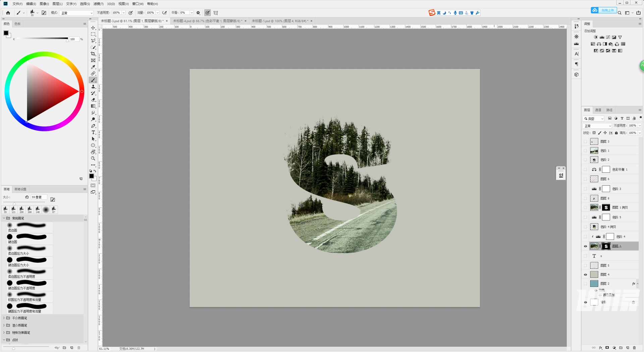The width and height of the screenshot is (644, 352).
Task: Click the zoom level 61.11% field
Action: tap(104, 349)
